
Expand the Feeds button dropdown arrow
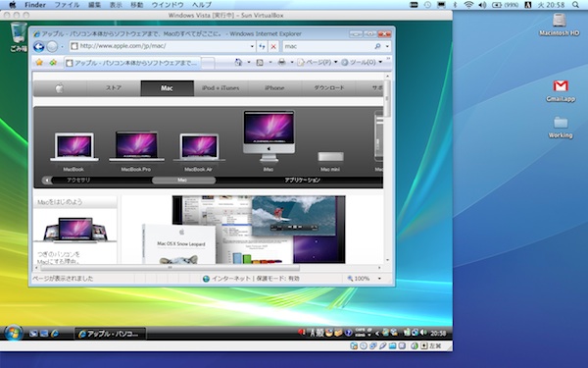click(x=270, y=63)
